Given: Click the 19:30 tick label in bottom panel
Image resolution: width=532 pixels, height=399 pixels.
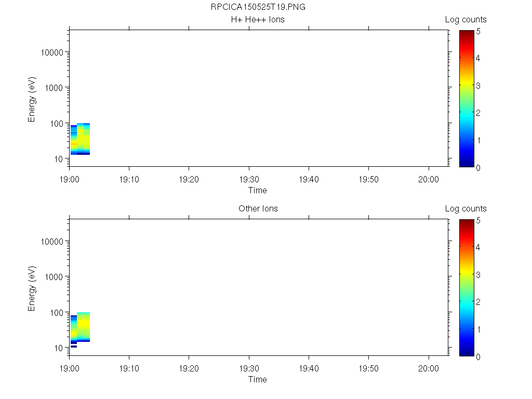Looking at the screenshot, I should (x=249, y=368).
